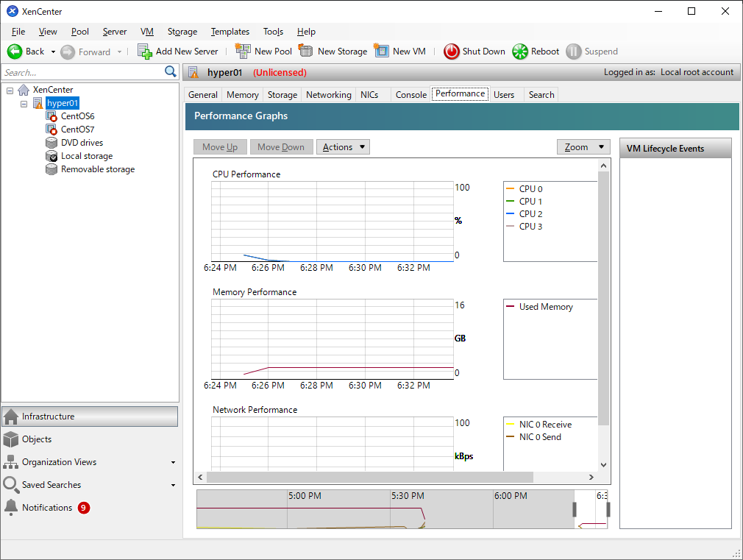Switch to the Memory tab
Image resolution: width=743 pixels, height=560 pixels.
click(x=243, y=95)
